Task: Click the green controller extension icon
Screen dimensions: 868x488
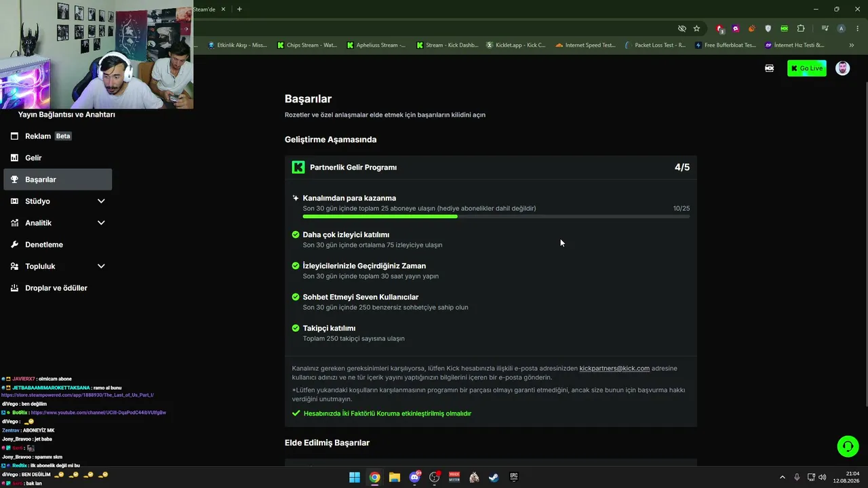Action: [x=785, y=28]
